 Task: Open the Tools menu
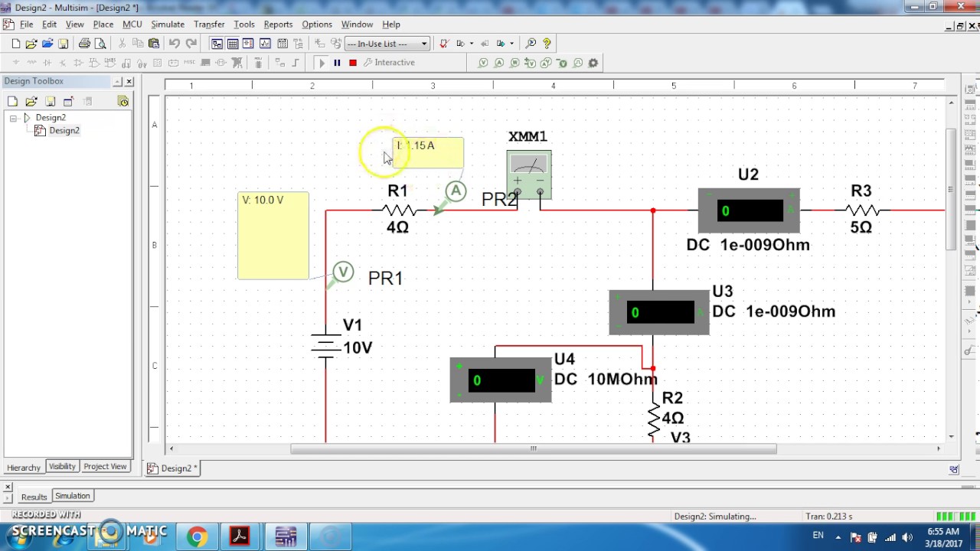tap(243, 24)
